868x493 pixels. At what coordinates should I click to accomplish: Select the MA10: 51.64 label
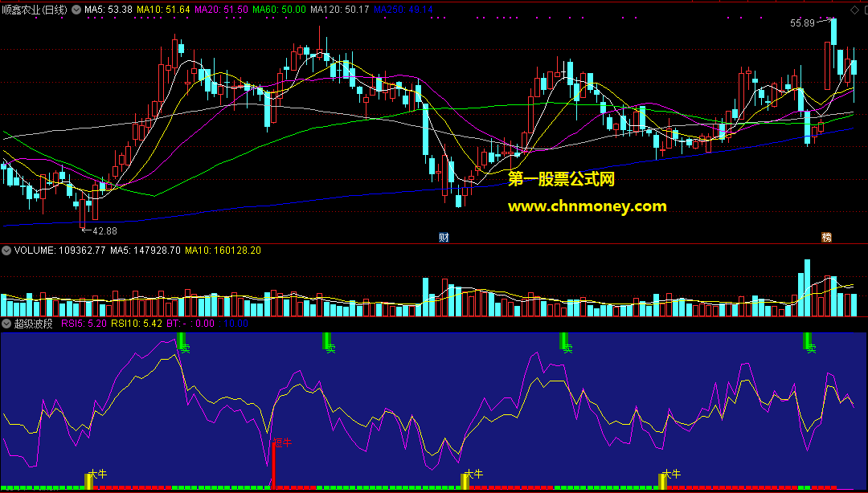[x=163, y=10]
